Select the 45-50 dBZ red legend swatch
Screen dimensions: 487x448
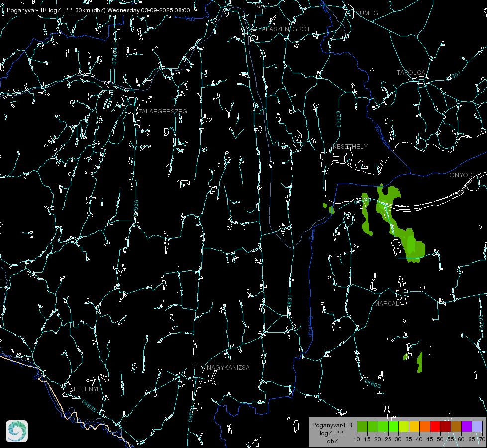click(x=435, y=426)
